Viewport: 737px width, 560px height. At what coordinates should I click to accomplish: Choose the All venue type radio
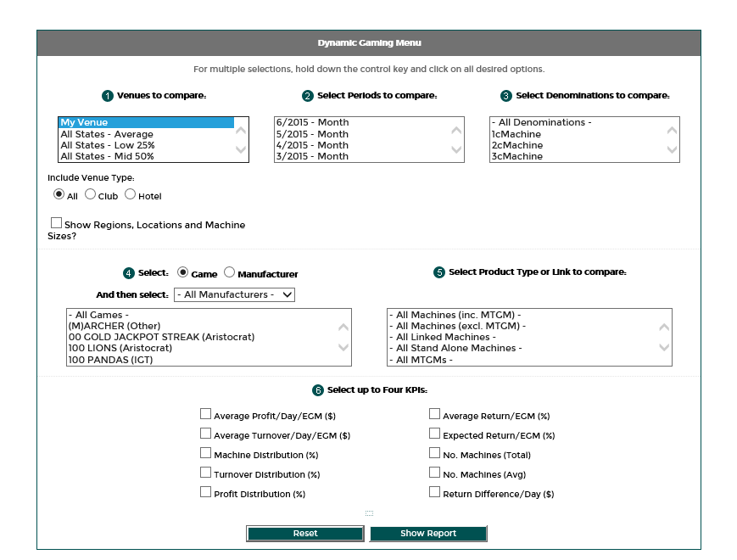pyautogui.click(x=59, y=194)
